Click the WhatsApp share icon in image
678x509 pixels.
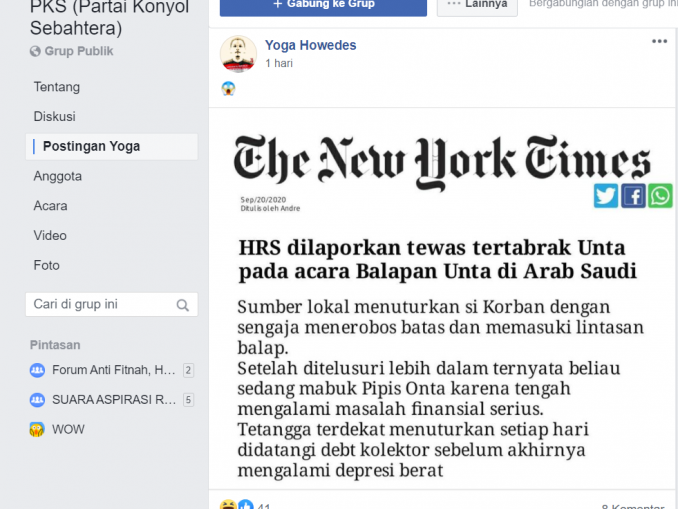(x=660, y=196)
